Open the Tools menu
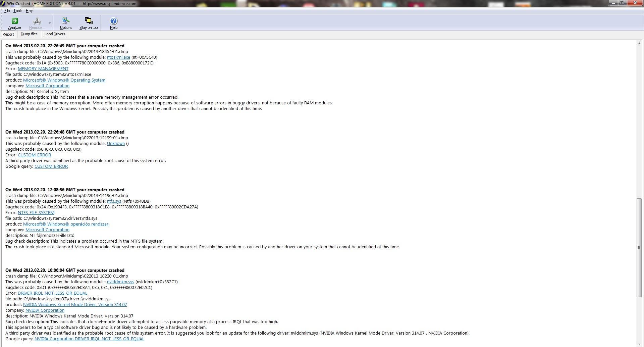Image resolution: width=644 pixels, height=347 pixels. coord(18,11)
